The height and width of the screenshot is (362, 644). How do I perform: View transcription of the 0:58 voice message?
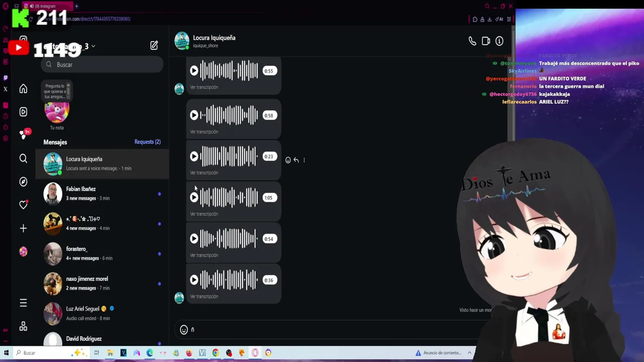point(204,132)
